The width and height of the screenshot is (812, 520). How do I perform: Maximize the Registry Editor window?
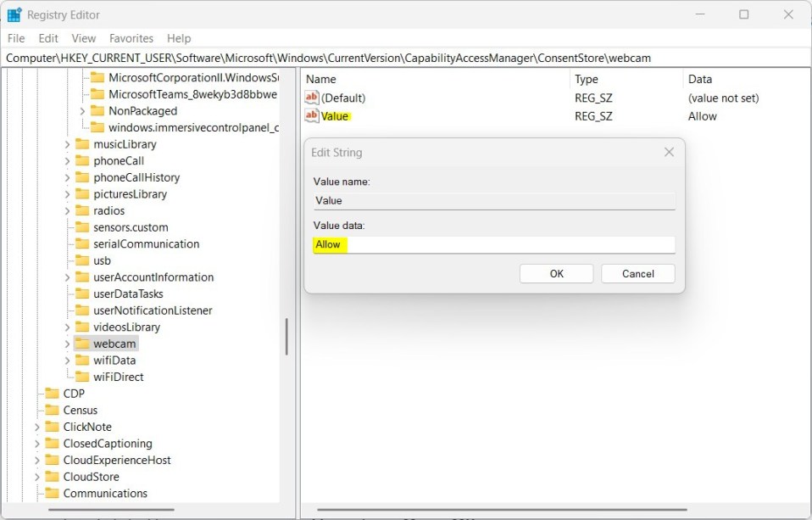click(x=743, y=14)
